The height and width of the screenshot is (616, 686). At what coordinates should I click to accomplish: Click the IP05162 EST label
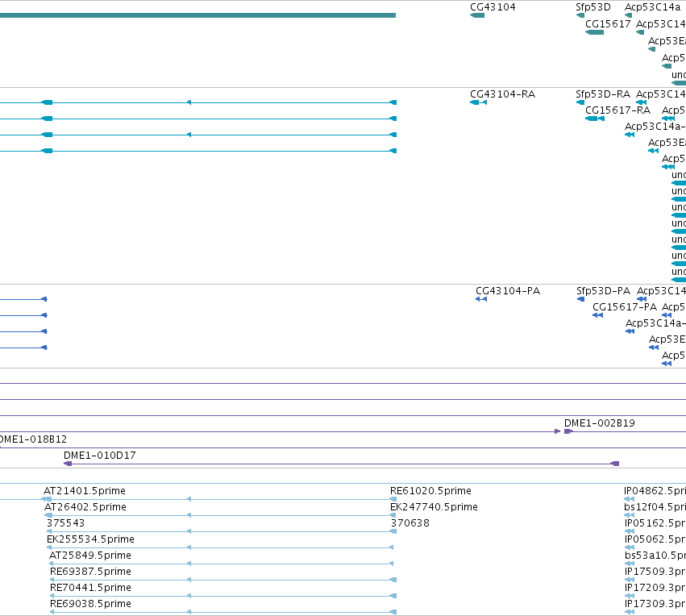655,523
